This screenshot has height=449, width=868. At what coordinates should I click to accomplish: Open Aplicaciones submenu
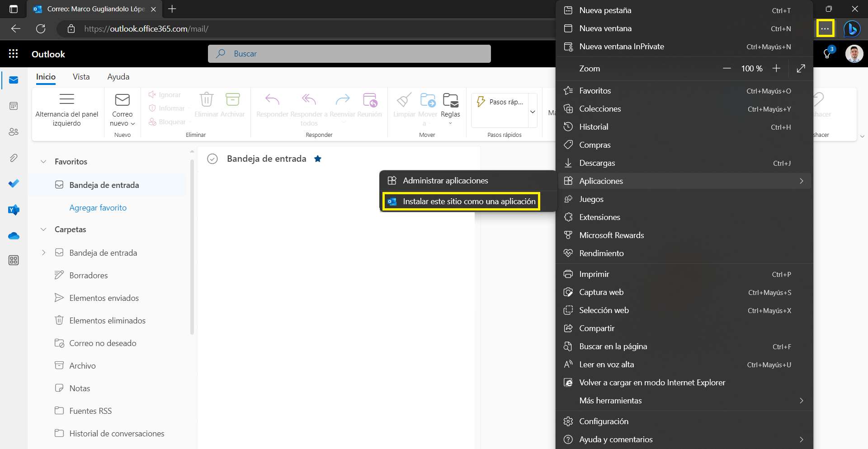pos(685,181)
